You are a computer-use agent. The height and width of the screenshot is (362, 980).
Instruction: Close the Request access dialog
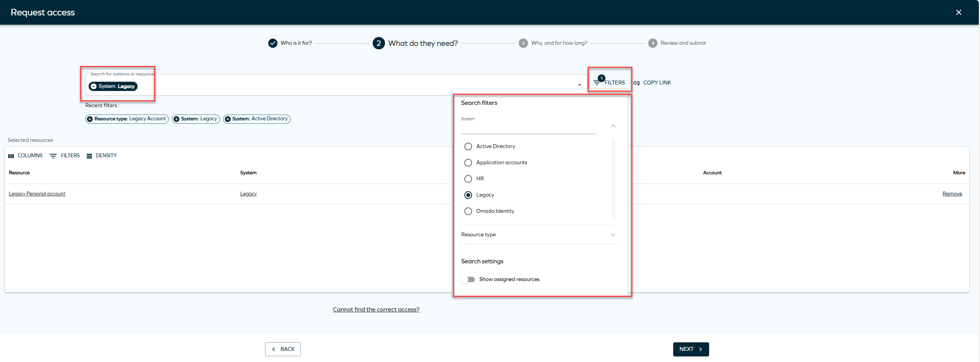[x=958, y=12]
